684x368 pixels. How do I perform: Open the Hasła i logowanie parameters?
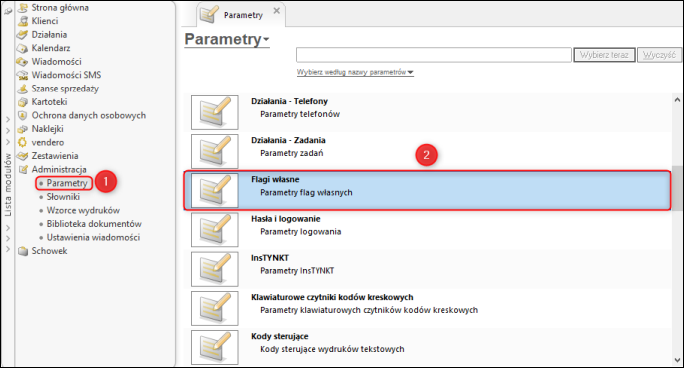427,230
